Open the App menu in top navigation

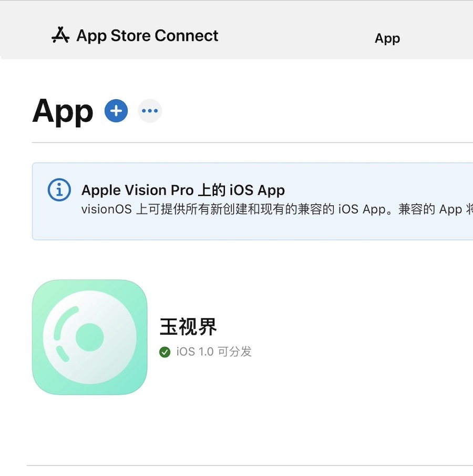387,38
